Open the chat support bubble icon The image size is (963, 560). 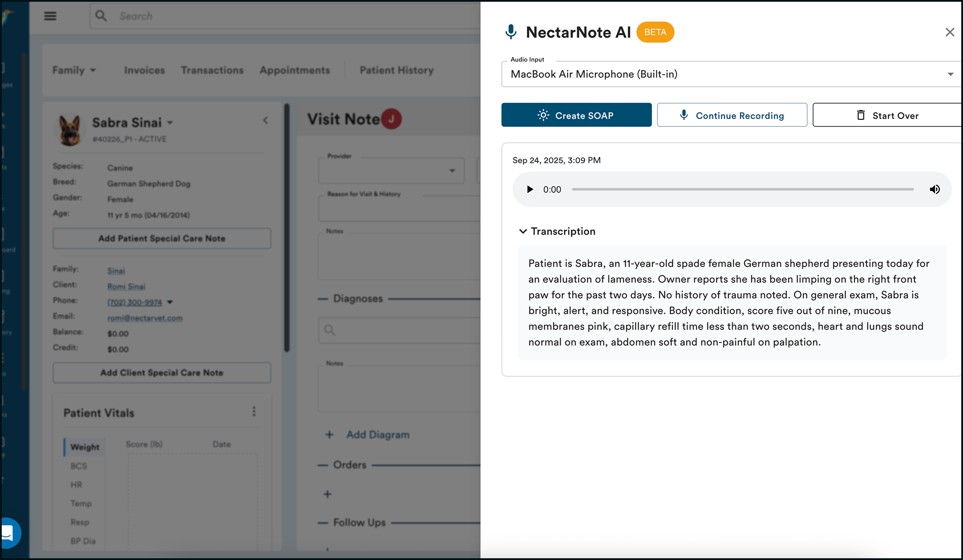coord(8,533)
